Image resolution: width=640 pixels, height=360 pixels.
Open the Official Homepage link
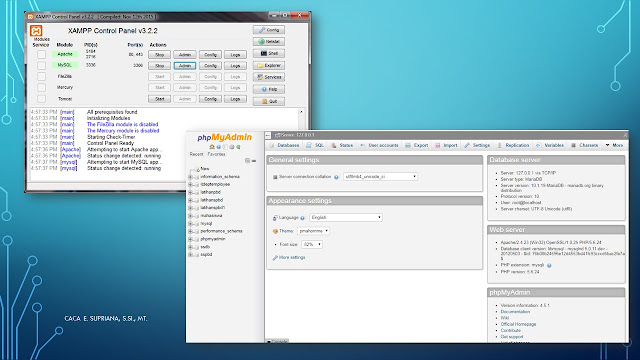[x=518, y=324]
